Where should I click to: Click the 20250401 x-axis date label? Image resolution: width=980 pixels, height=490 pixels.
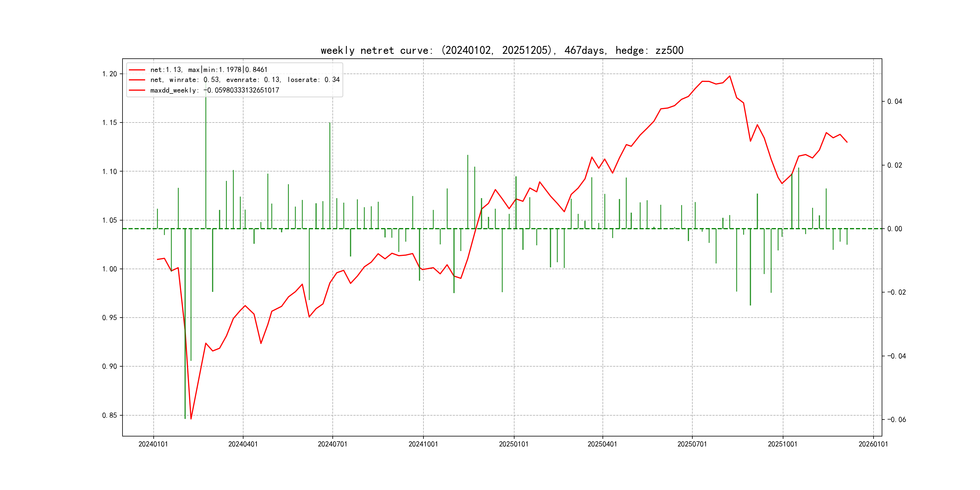point(602,444)
